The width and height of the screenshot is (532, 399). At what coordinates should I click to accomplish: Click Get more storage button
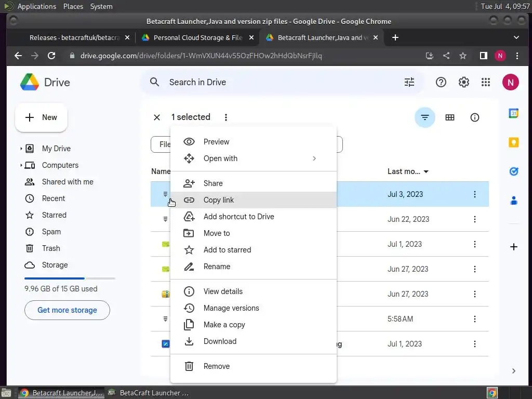[x=67, y=310]
